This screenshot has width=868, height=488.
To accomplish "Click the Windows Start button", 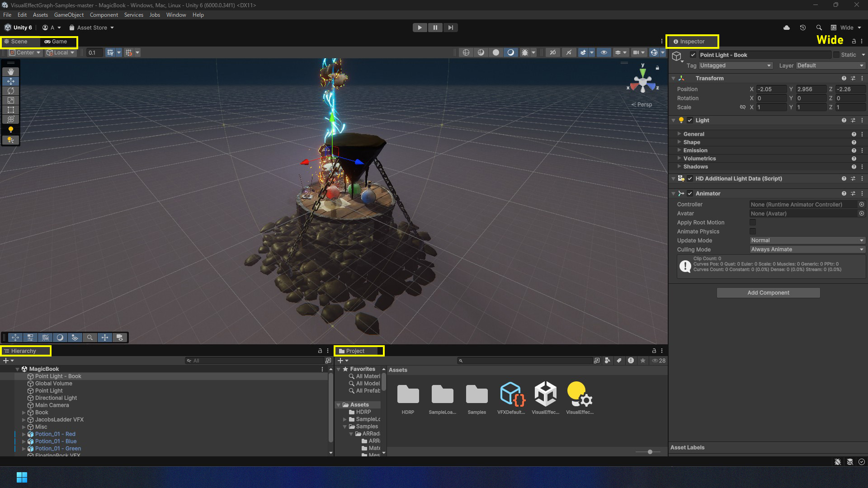I will pos(22,477).
